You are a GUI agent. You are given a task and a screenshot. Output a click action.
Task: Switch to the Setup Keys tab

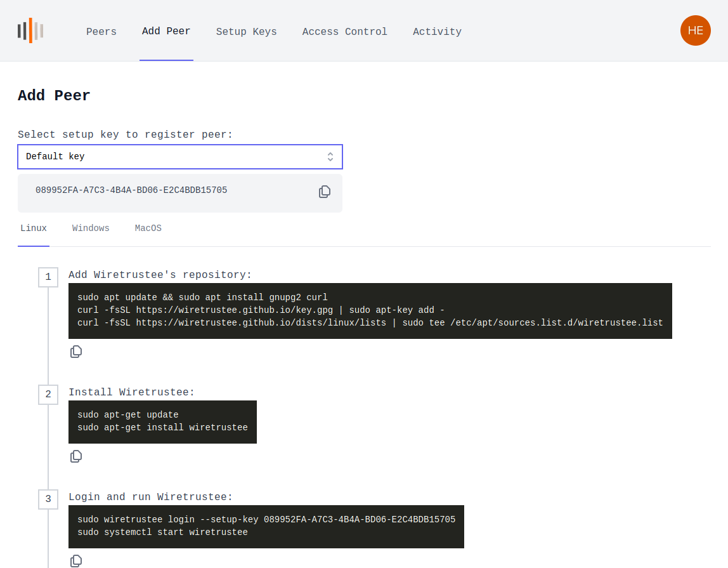[246, 31]
